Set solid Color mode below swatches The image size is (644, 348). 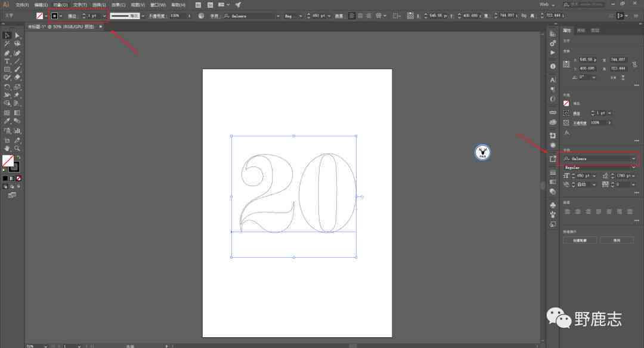click(x=5, y=178)
